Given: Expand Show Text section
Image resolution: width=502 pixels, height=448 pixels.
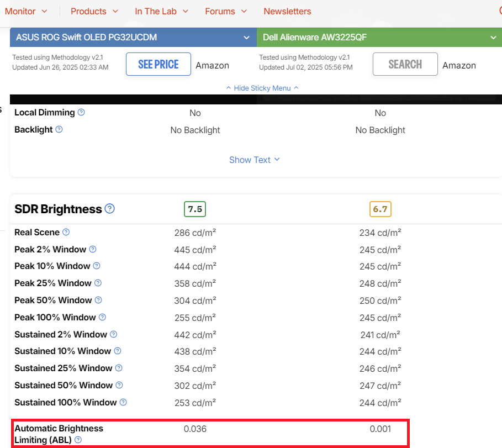Looking at the screenshot, I should [255, 160].
